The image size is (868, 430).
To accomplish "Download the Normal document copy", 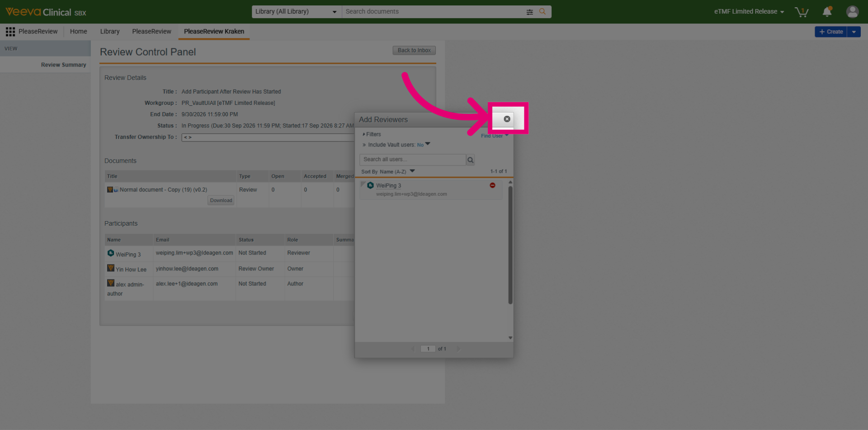I will coord(221,200).
